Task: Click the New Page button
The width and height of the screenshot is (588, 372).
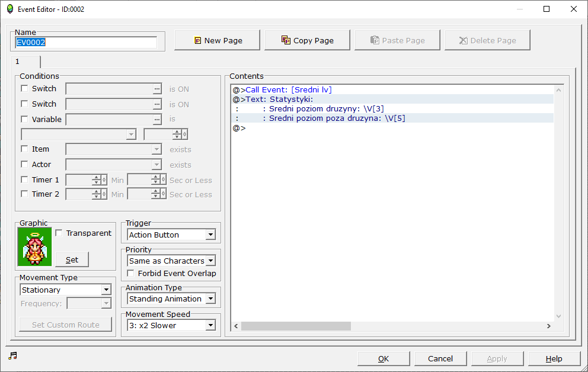Action: click(x=217, y=40)
